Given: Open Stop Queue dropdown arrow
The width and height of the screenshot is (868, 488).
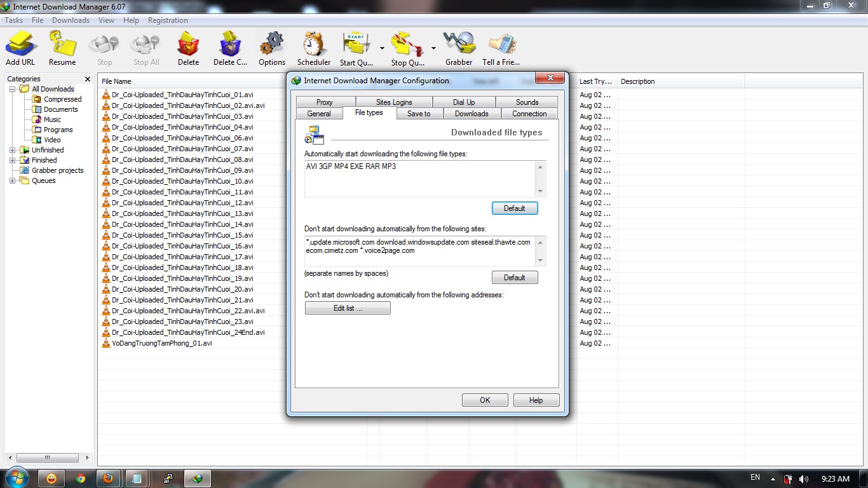Looking at the screenshot, I should coord(433,48).
